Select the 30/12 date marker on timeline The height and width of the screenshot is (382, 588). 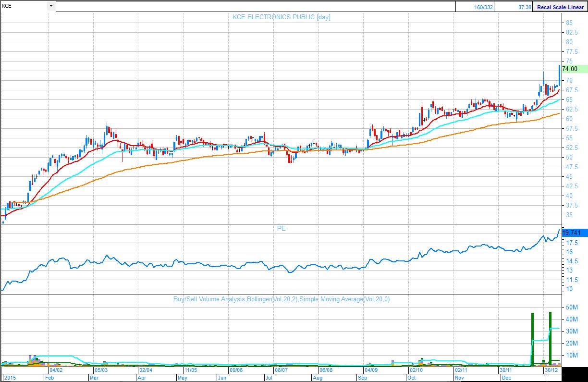coord(551,370)
